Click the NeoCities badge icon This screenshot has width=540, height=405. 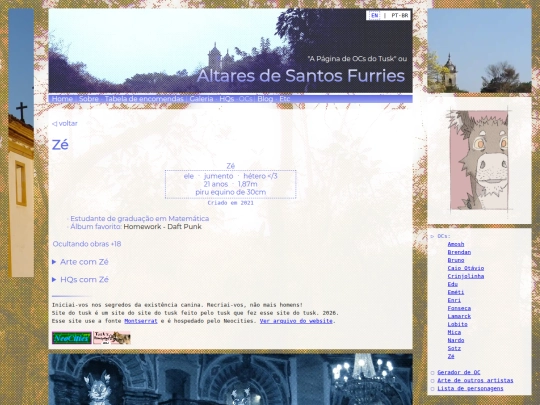click(x=72, y=338)
